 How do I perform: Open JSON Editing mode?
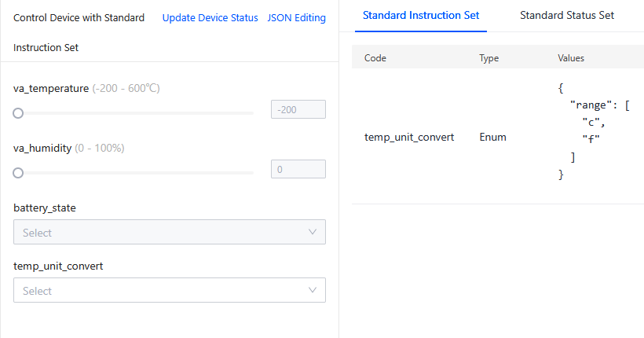coord(296,17)
